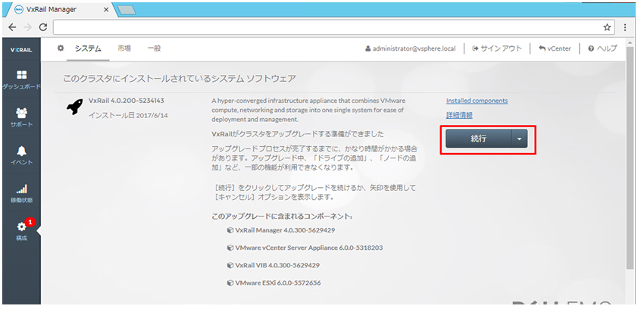Click cube icon next to vCenter Server Appliance
Viewport: 644px width, 309px height.
tap(230, 248)
